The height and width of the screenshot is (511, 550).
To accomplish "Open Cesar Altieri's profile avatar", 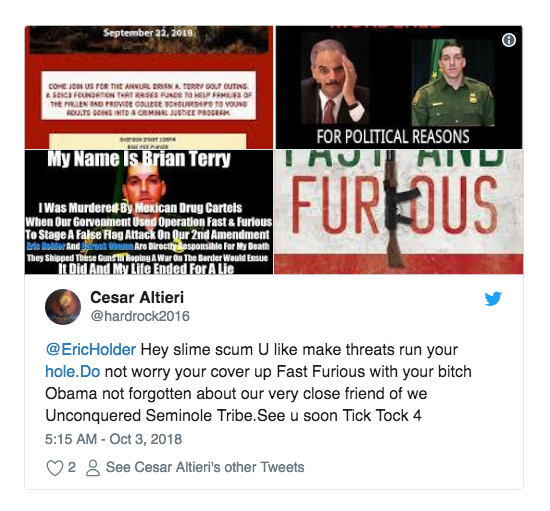I will (x=63, y=307).
